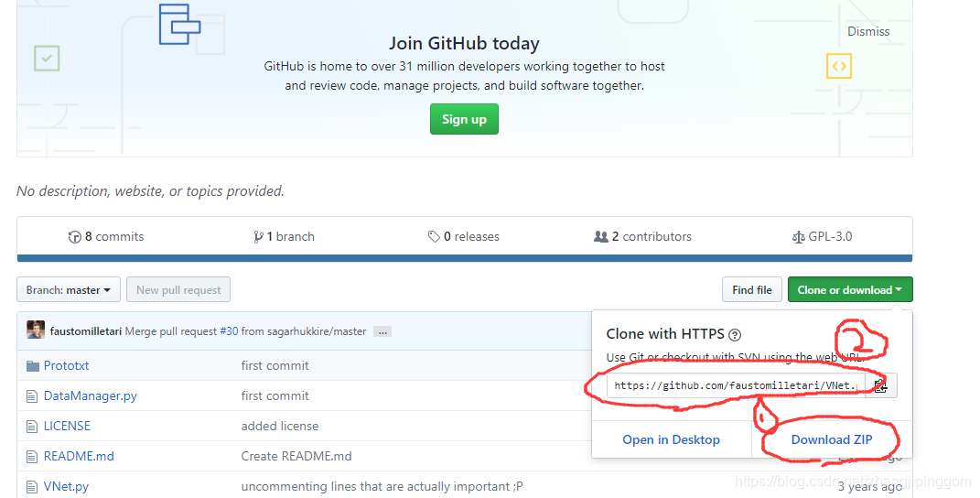Expand the commit message ellipsis button
Viewport: 980px width, 498px height.
pyautogui.click(x=382, y=331)
